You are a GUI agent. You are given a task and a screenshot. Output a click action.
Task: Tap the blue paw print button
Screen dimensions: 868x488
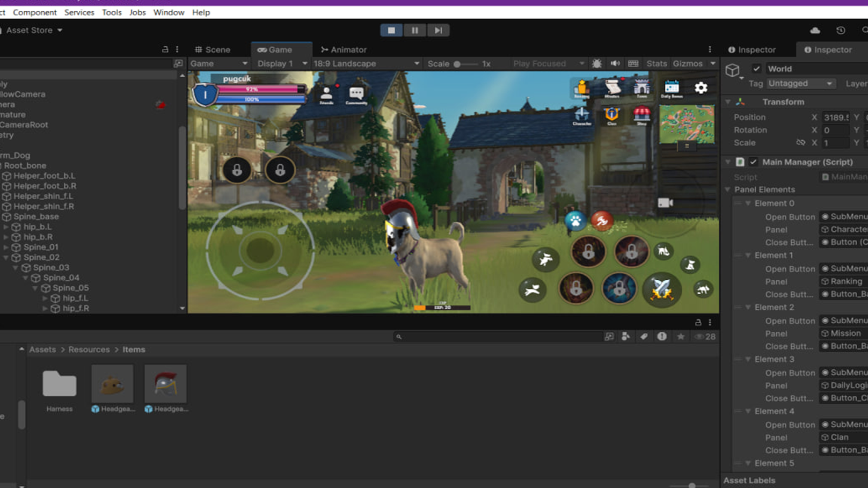pos(575,221)
